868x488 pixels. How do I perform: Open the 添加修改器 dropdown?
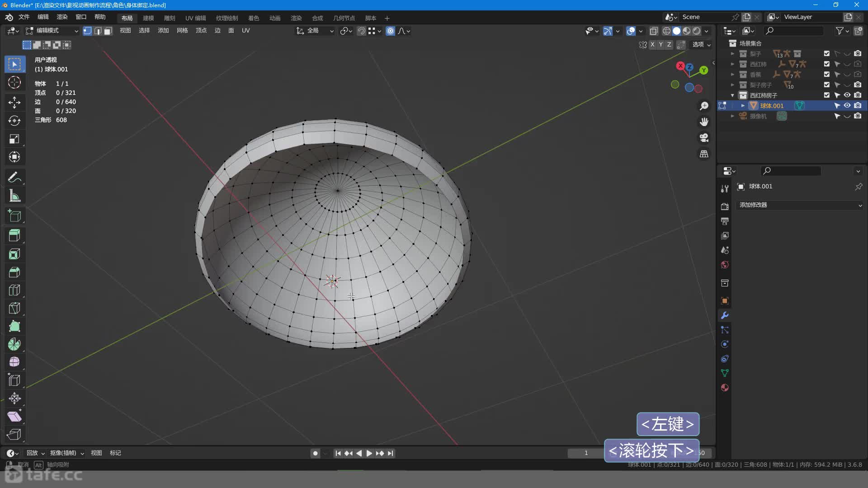[799, 205]
